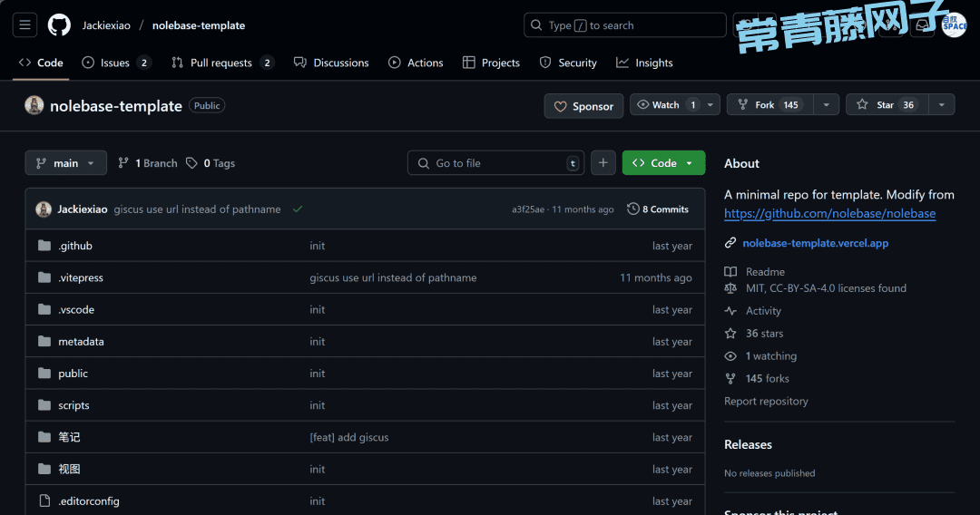The image size is (980, 515).
Task: Open the 笔记 folder
Action: [69, 437]
